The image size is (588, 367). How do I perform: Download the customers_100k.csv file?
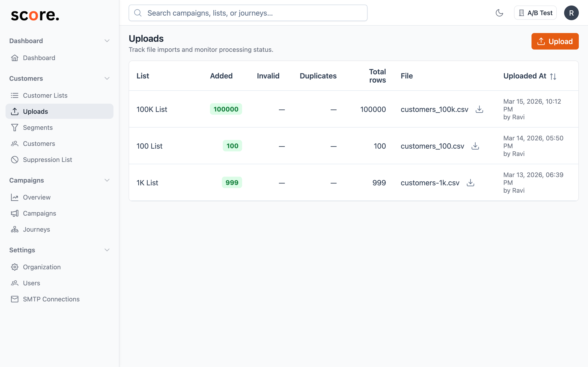tap(479, 109)
